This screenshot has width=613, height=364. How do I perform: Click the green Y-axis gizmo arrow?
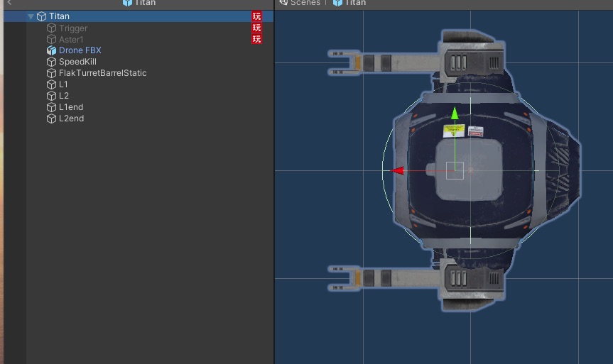tap(455, 114)
